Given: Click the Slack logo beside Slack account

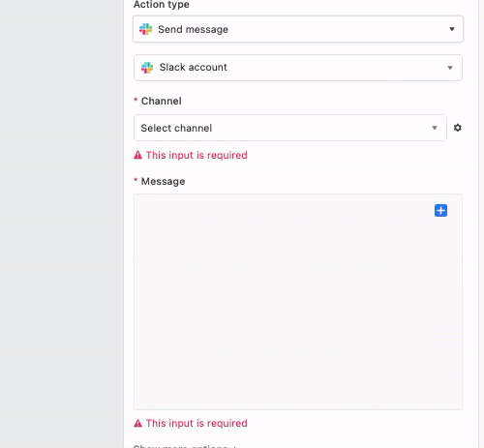Looking at the screenshot, I should click(147, 68).
